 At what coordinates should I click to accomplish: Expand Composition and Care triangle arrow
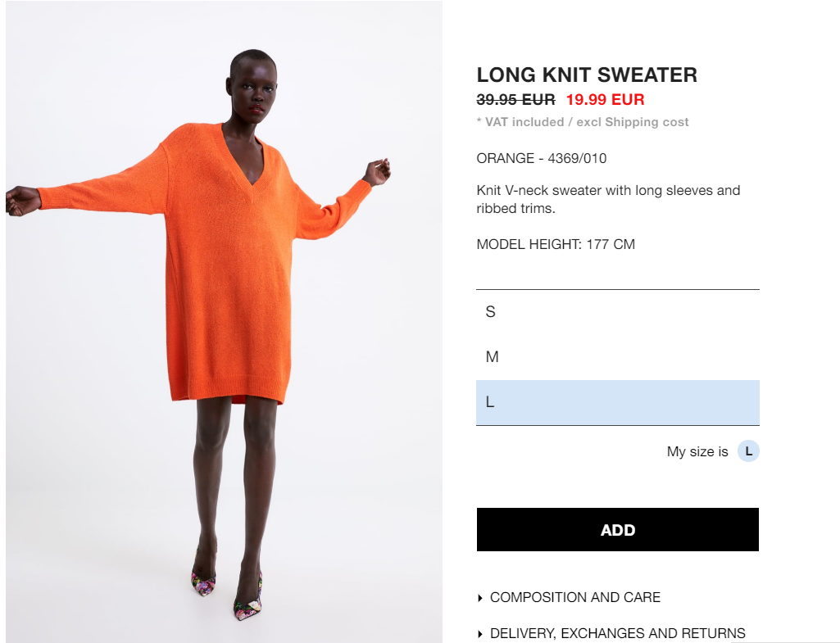coord(480,598)
